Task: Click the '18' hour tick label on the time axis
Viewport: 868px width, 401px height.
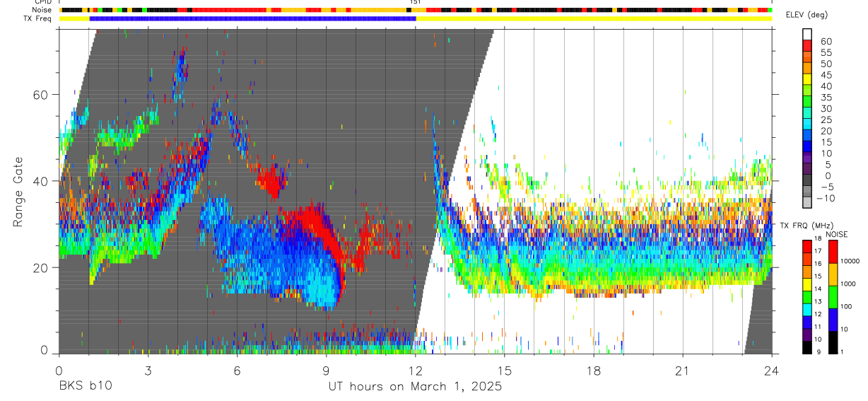Action: pos(594,371)
